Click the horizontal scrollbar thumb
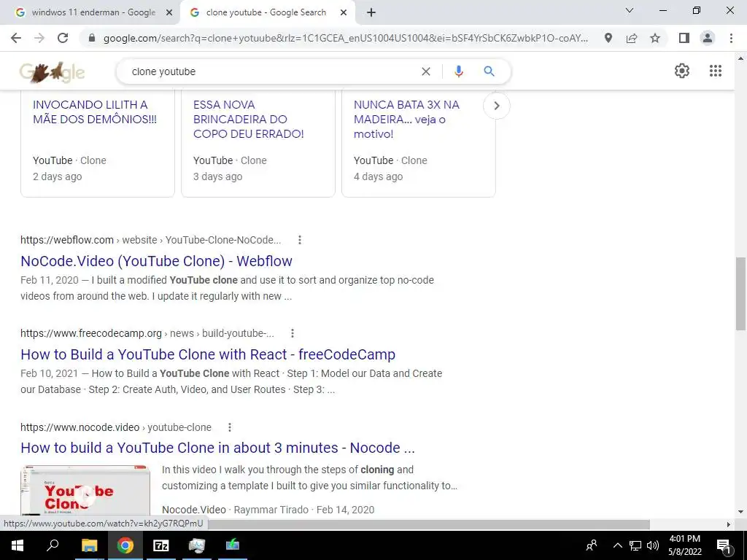The width and height of the screenshot is (747, 560). (429, 524)
